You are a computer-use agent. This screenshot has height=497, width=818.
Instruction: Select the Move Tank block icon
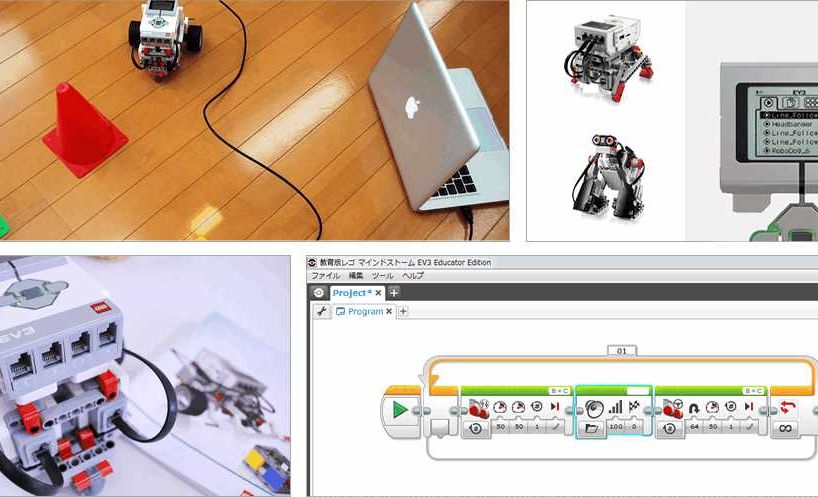tap(478, 408)
